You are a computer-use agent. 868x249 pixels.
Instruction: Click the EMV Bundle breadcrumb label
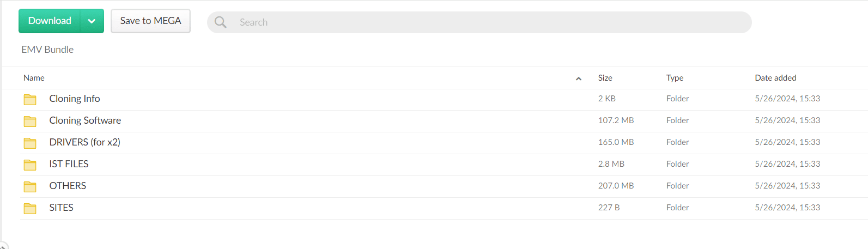pos(47,50)
